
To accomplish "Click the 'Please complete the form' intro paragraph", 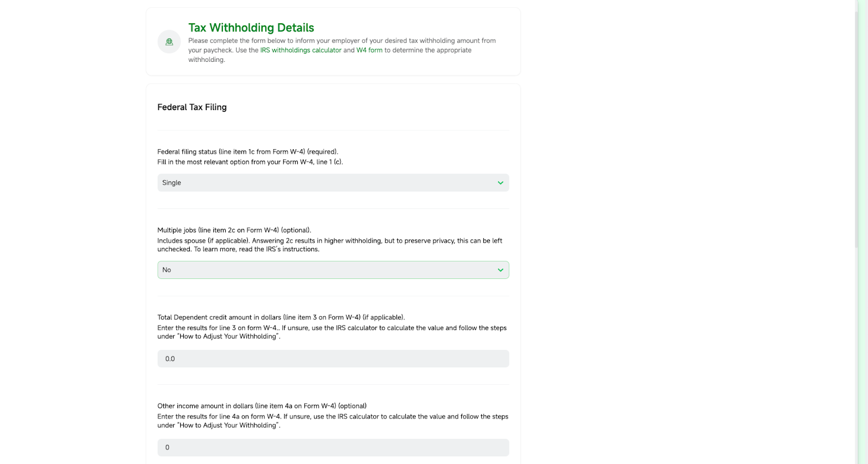I will 342,50.
